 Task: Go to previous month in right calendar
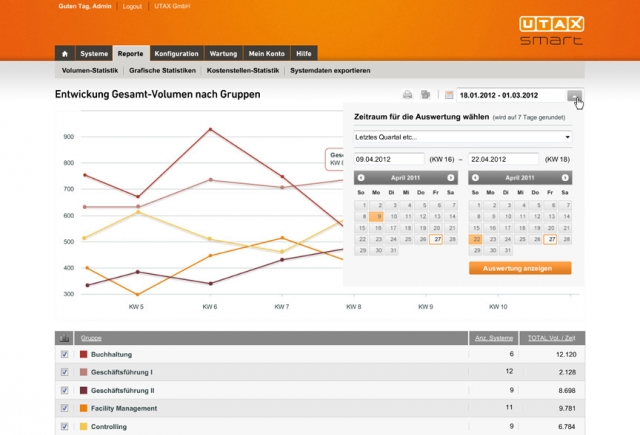[476, 177]
